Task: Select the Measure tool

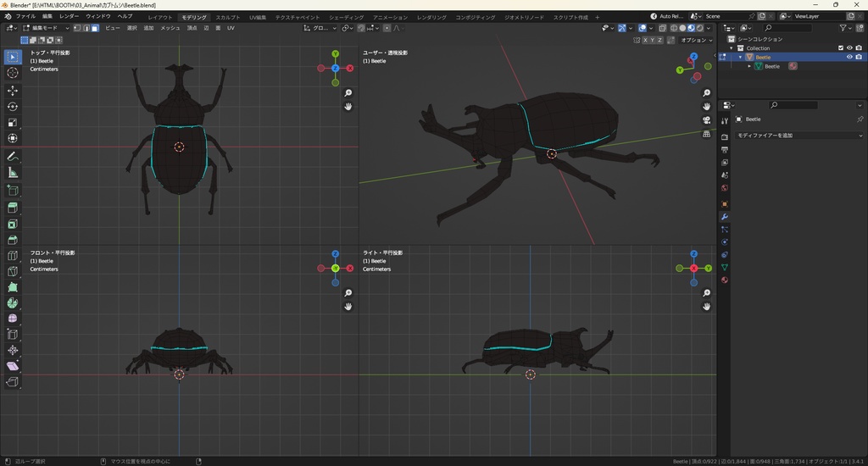Action: pyautogui.click(x=12, y=173)
